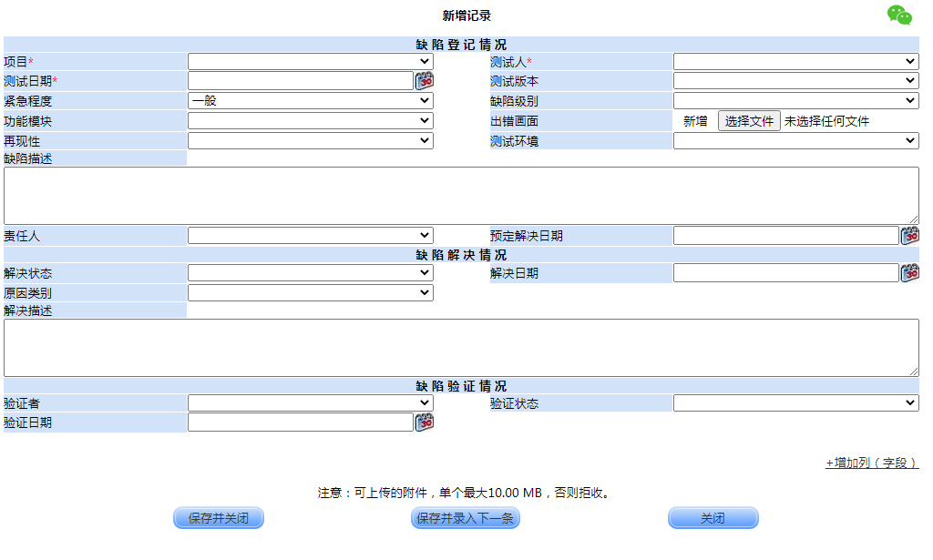Open the 紧急程度 dropdown showing 一般
The width and height of the screenshot is (933, 560).
point(310,100)
